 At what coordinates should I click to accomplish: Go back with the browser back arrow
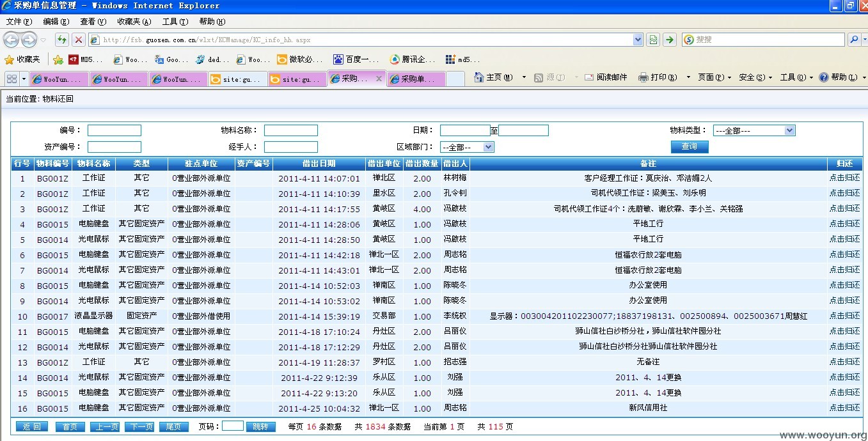[12, 40]
